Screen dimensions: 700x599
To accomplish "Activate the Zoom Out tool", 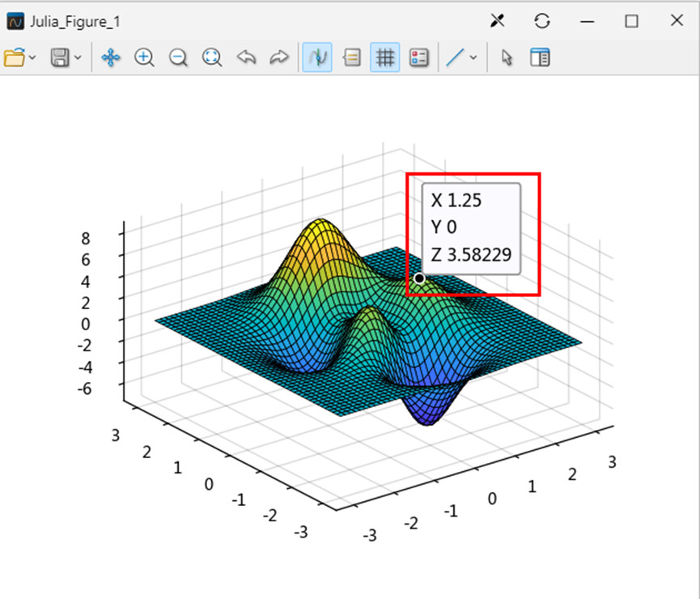I will coord(178,57).
